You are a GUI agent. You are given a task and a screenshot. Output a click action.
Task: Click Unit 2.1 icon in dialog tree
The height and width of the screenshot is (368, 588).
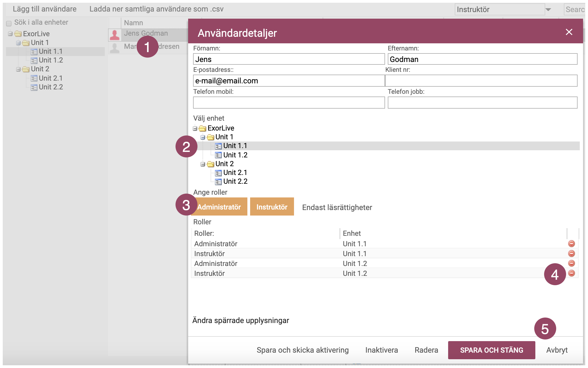218,173
